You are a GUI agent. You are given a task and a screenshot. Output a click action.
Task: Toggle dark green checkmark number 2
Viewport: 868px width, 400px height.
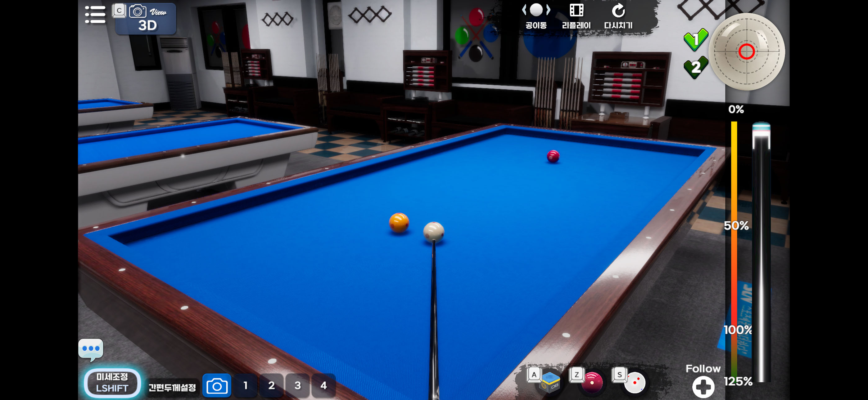click(695, 67)
